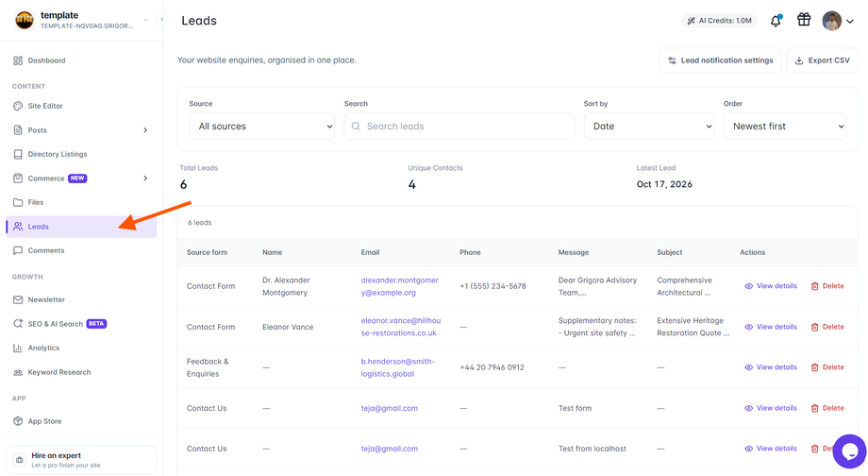Image resolution: width=868 pixels, height=476 pixels.
Task: Click the Newsletter envelope icon
Action: pos(18,299)
